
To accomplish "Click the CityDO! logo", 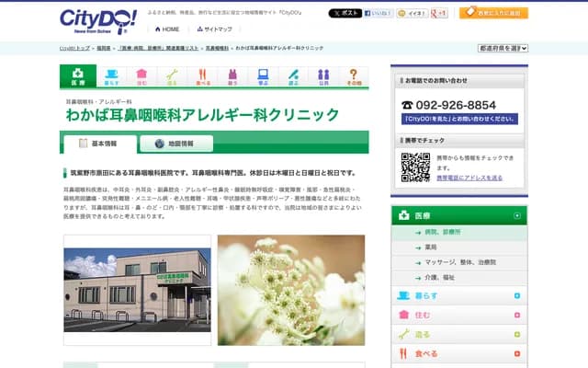I will pyautogui.click(x=98, y=22).
